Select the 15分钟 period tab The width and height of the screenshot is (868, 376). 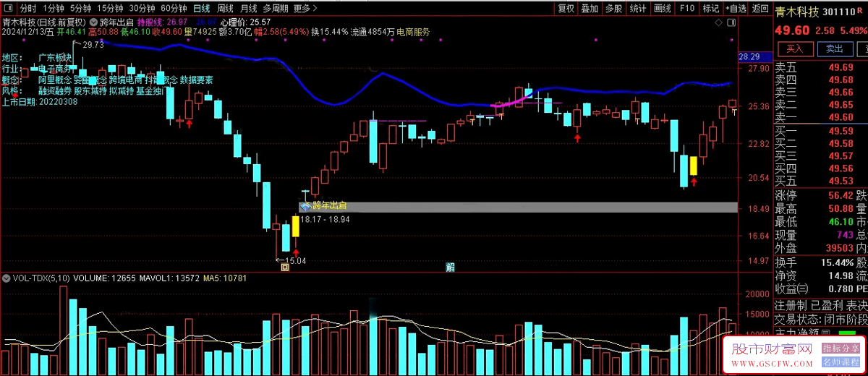click(x=109, y=9)
